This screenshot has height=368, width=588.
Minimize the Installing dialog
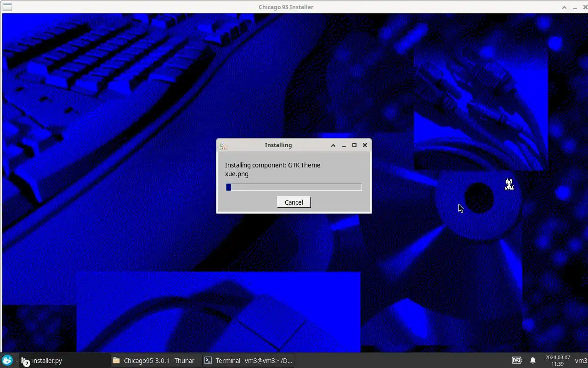344,145
